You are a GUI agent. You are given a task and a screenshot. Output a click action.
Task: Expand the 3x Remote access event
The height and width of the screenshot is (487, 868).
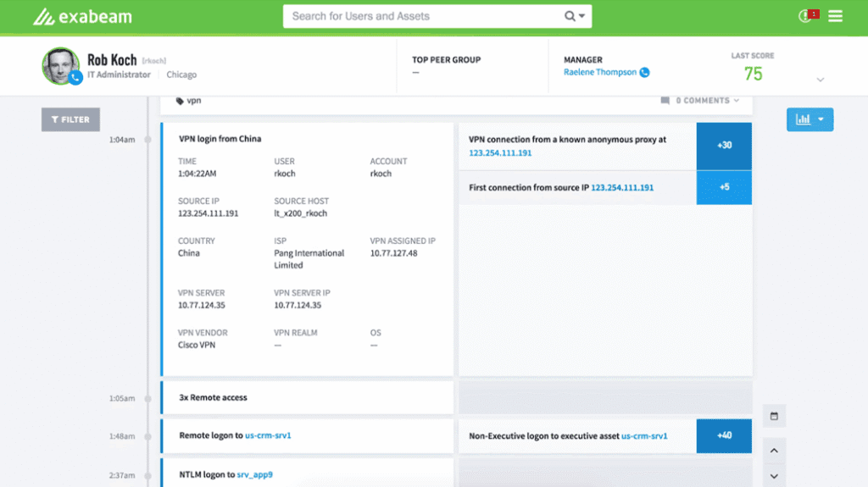click(x=307, y=397)
